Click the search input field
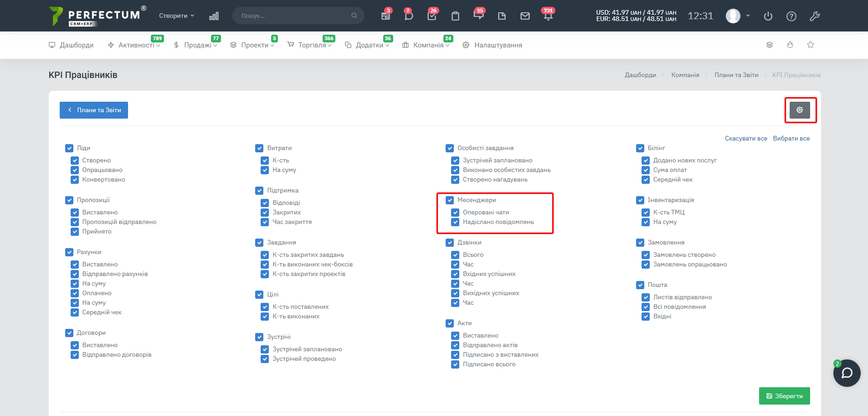The image size is (868, 416). tap(294, 16)
